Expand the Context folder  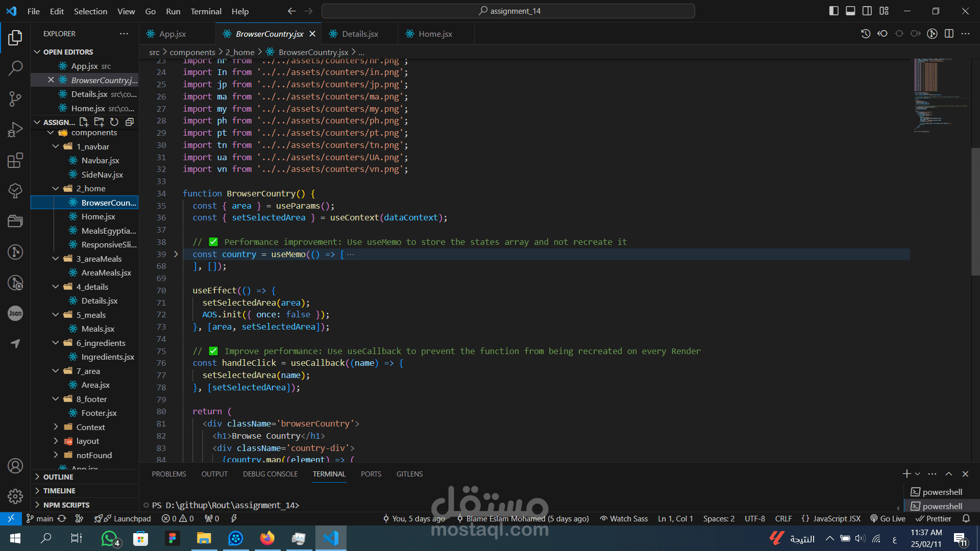90,427
